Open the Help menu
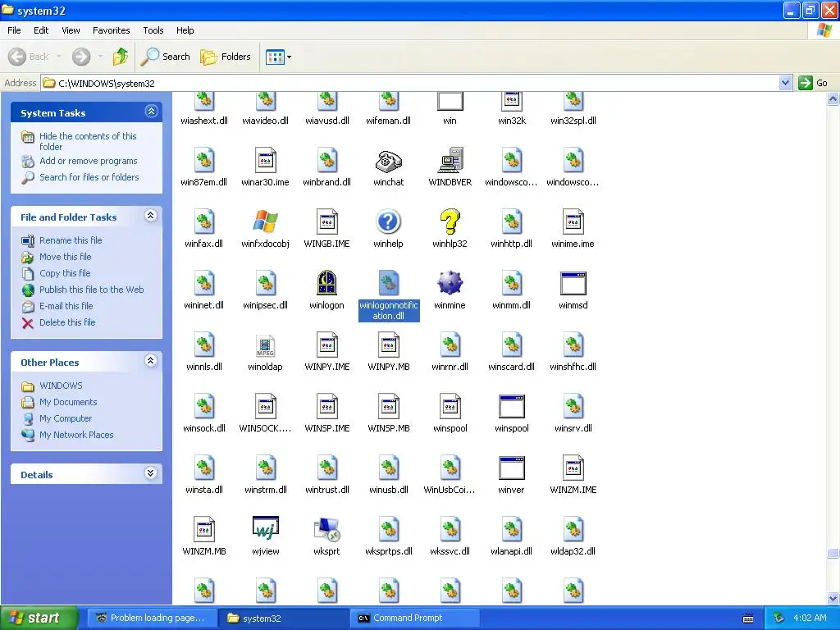The height and width of the screenshot is (630, 840). tap(185, 30)
